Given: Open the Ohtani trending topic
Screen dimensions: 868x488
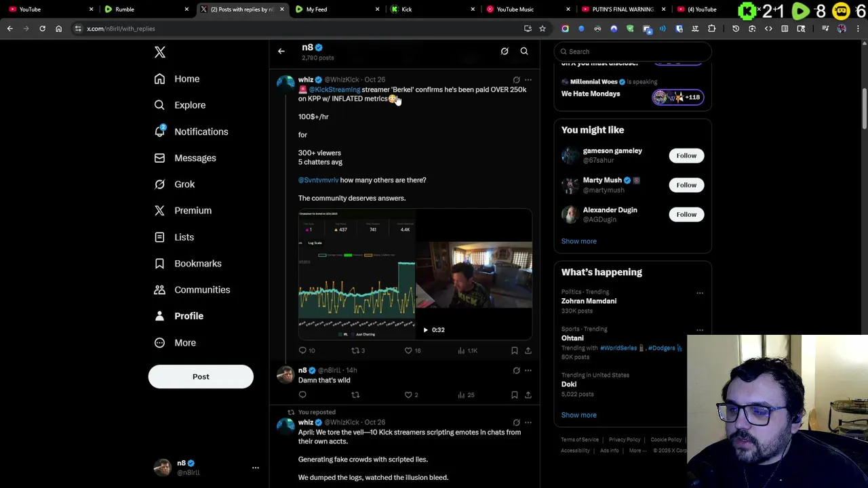Looking at the screenshot, I should (x=572, y=338).
